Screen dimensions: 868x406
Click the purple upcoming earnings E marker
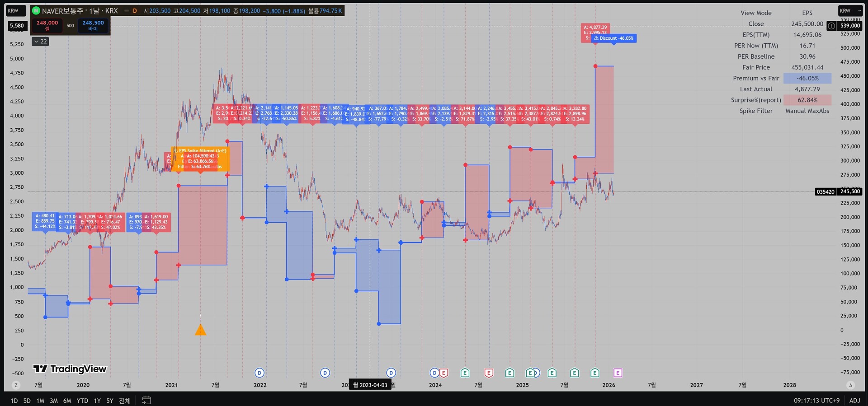point(618,373)
